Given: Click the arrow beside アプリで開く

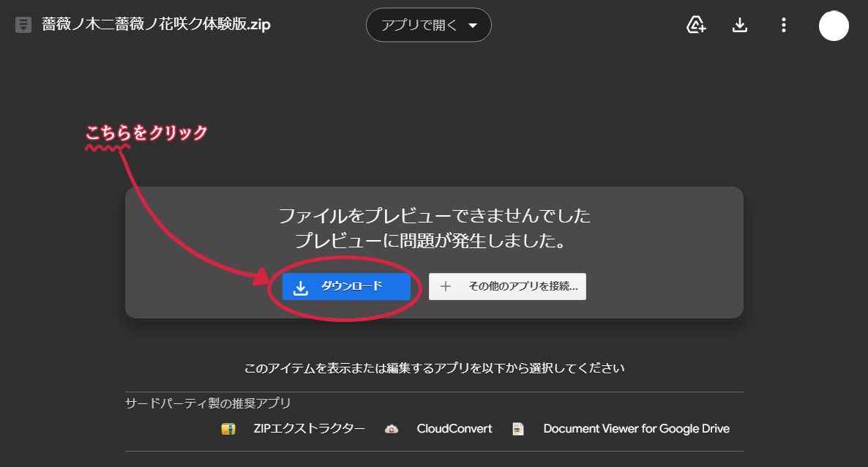Looking at the screenshot, I should [x=472, y=26].
